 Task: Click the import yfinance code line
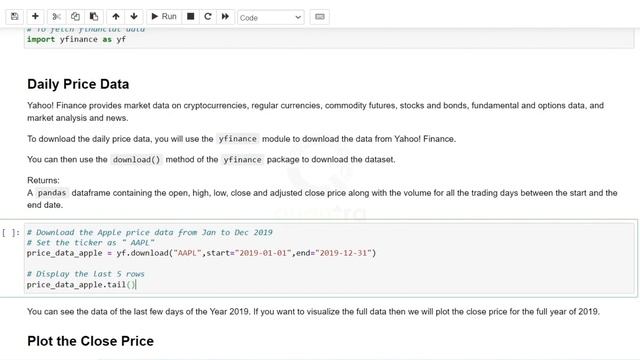pos(76,39)
